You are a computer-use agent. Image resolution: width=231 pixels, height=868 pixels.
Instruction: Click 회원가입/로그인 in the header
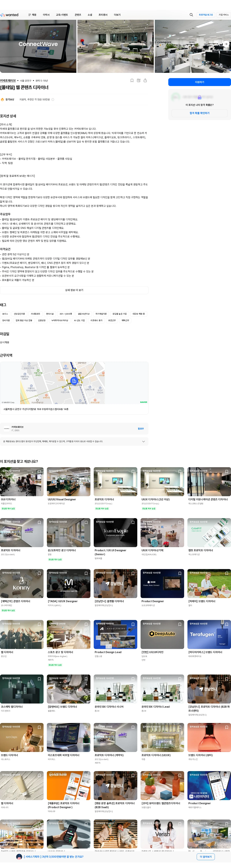206,15
